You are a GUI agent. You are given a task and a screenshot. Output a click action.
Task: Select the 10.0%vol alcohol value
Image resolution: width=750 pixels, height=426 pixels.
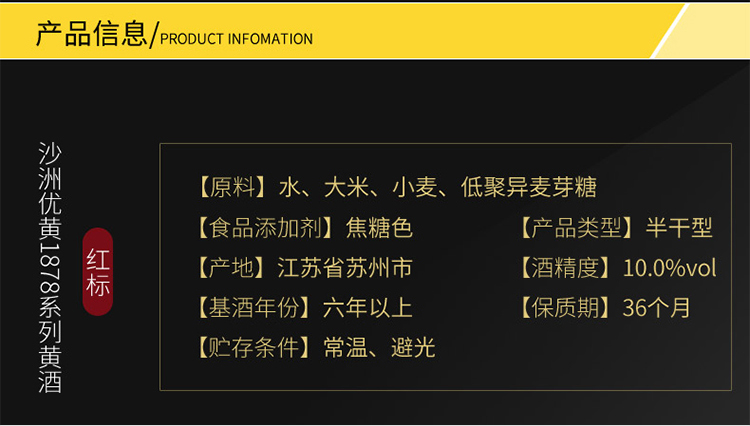[669, 267]
